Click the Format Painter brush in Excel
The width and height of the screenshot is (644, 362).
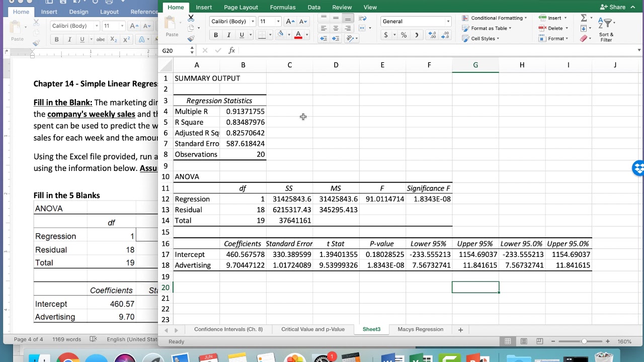click(x=191, y=38)
